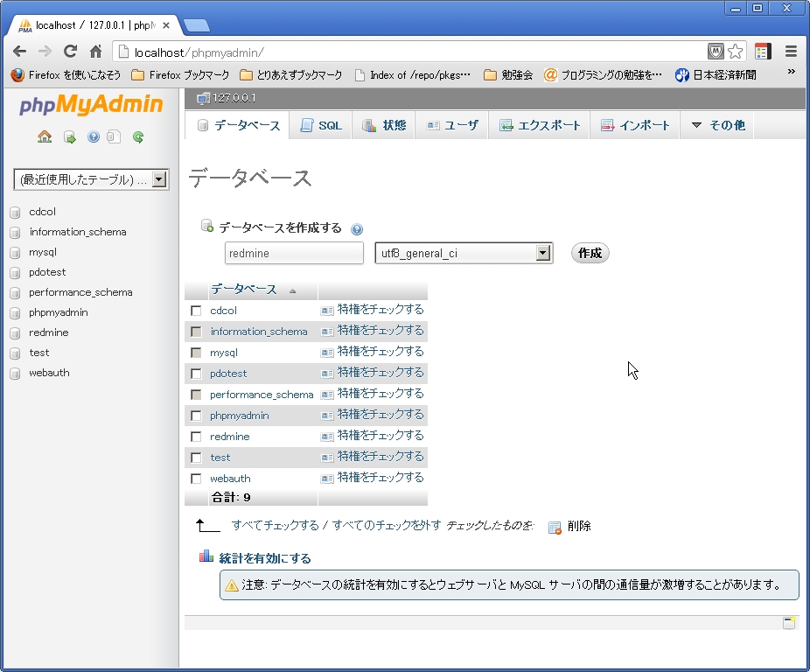Screen dimensions: 810x672
Task: Check the mysql database checkbox
Action: pos(196,353)
